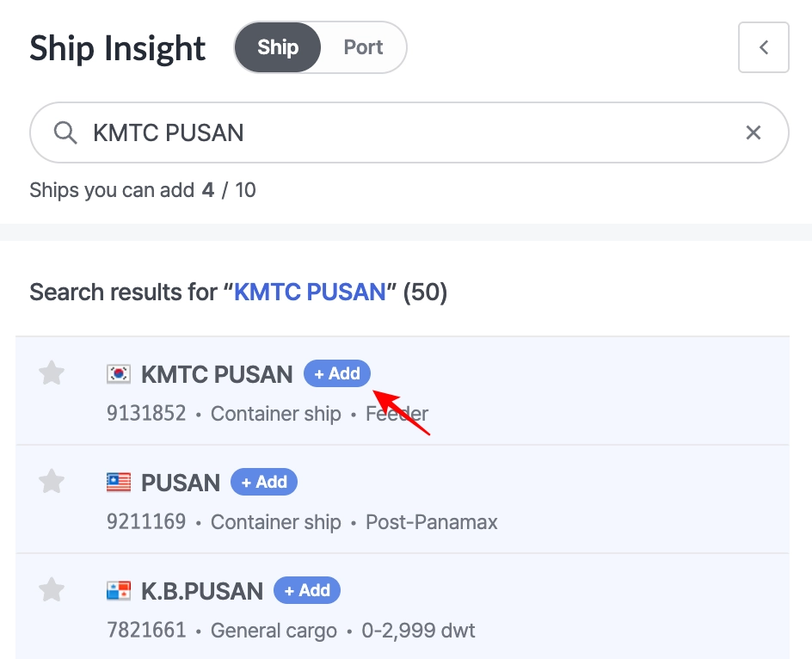This screenshot has width=812, height=659.
Task: Click the PUSAN ship's flag icon
Action: click(x=119, y=483)
